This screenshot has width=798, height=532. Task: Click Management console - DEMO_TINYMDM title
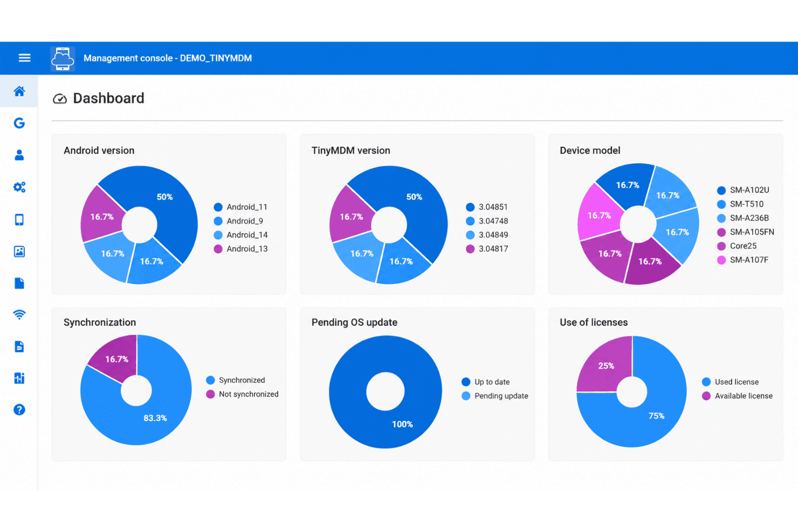(168, 58)
